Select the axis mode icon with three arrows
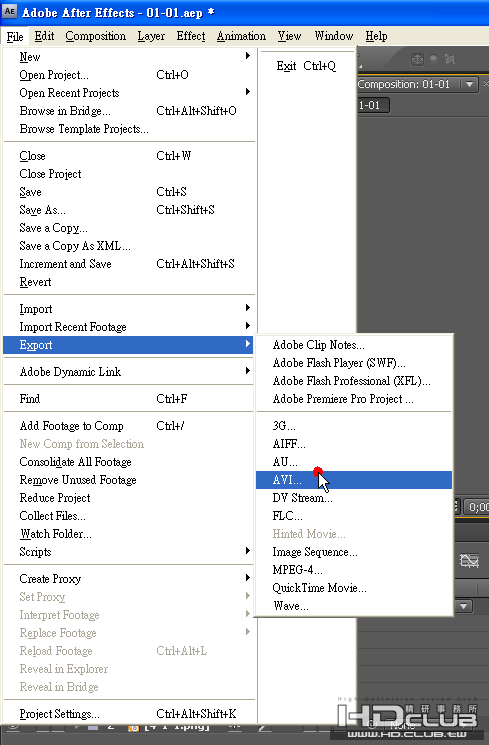The image size is (489, 745). [x=417, y=59]
